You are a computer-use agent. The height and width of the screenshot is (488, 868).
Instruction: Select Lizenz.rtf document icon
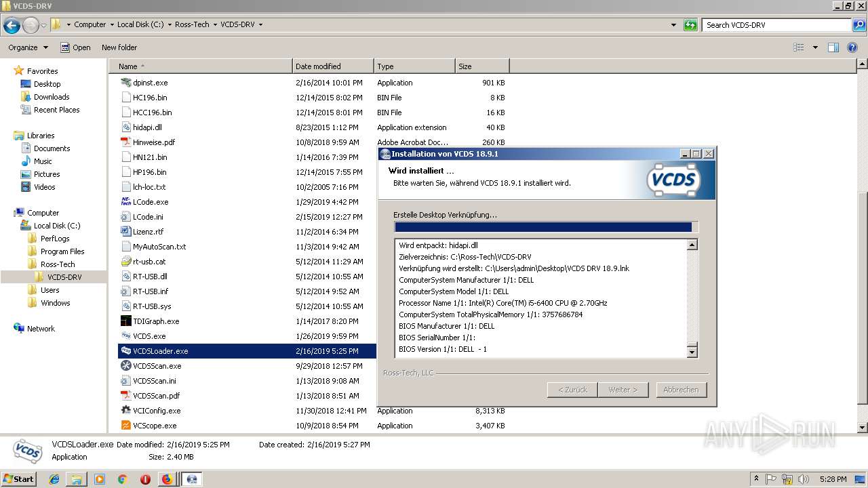pos(125,232)
